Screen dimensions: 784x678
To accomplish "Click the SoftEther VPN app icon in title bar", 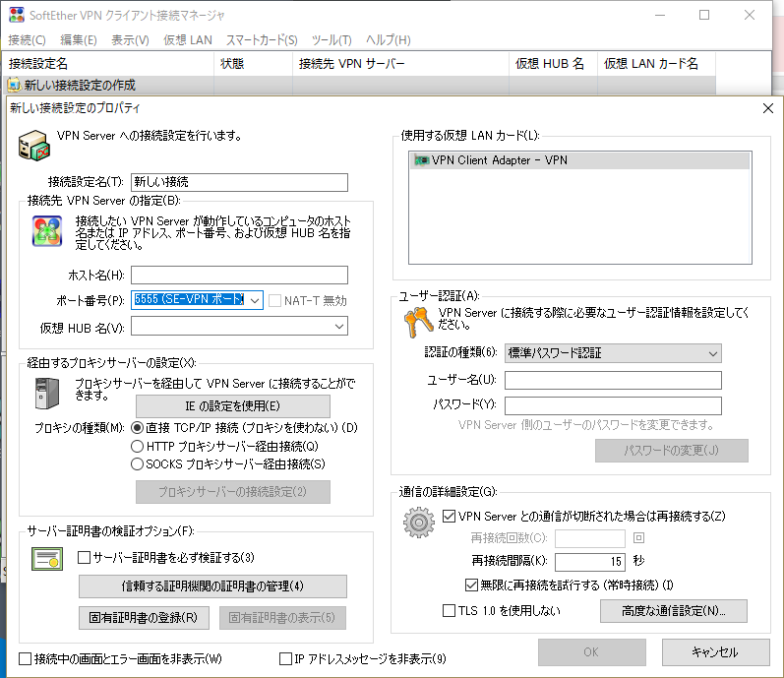I will click(x=17, y=15).
